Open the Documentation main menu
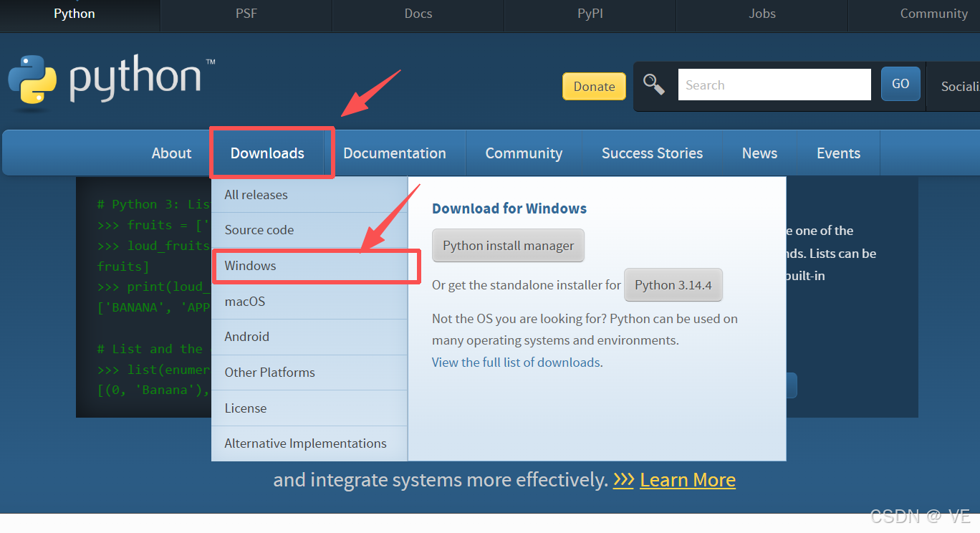Viewport: 980px width, 533px height. point(395,153)
